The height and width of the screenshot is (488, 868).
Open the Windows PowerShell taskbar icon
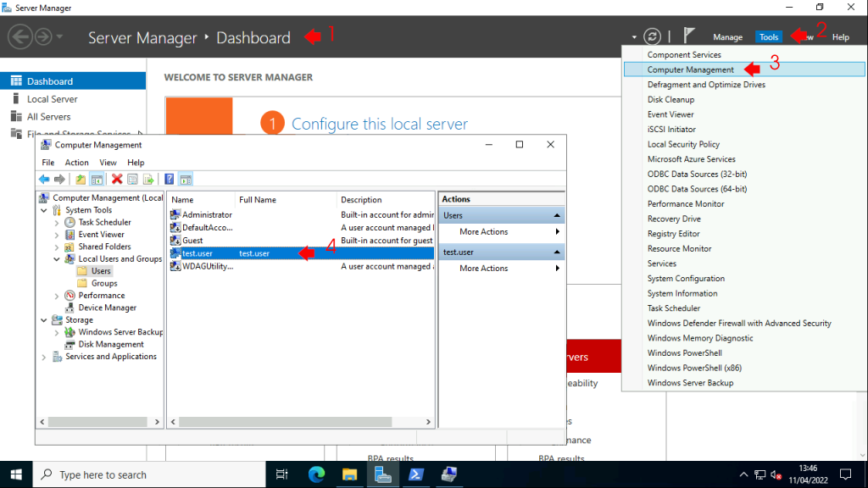[x=415, y=474]
